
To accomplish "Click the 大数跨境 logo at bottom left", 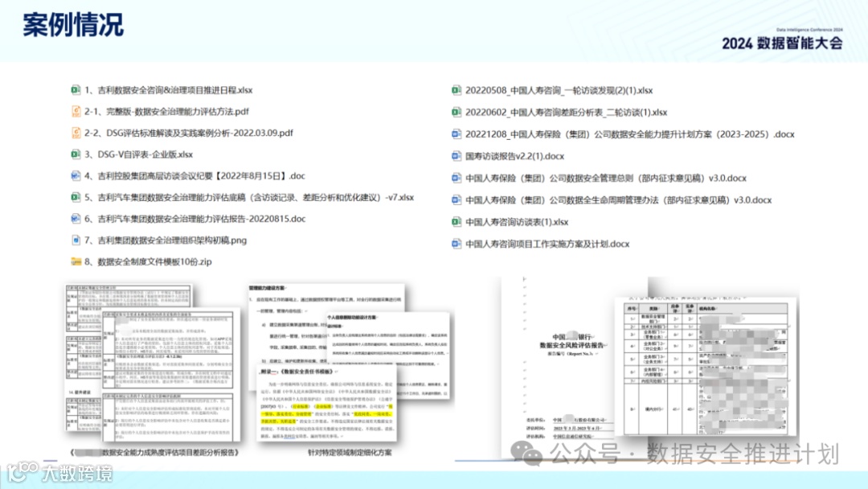I will (59, 472).
